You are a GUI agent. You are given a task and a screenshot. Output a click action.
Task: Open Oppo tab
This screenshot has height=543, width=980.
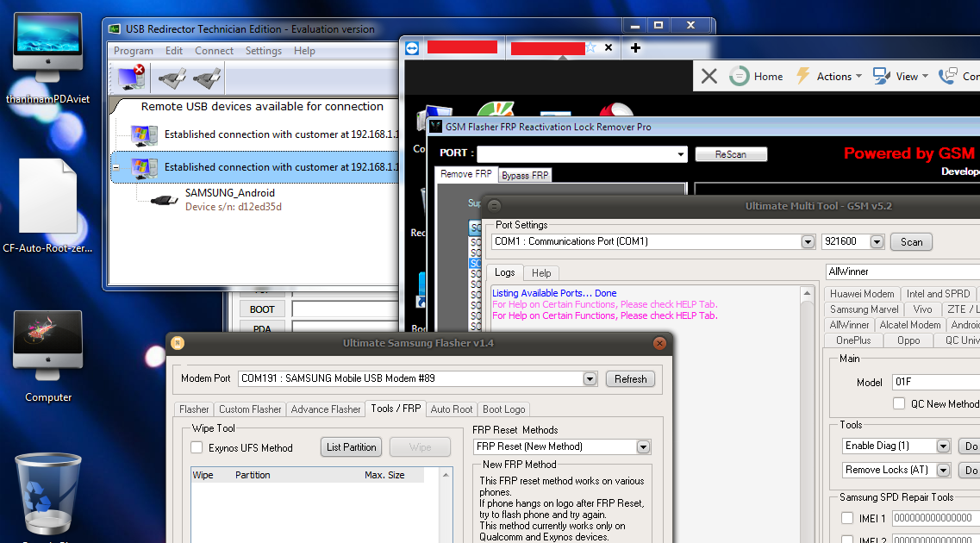point(908,340)
